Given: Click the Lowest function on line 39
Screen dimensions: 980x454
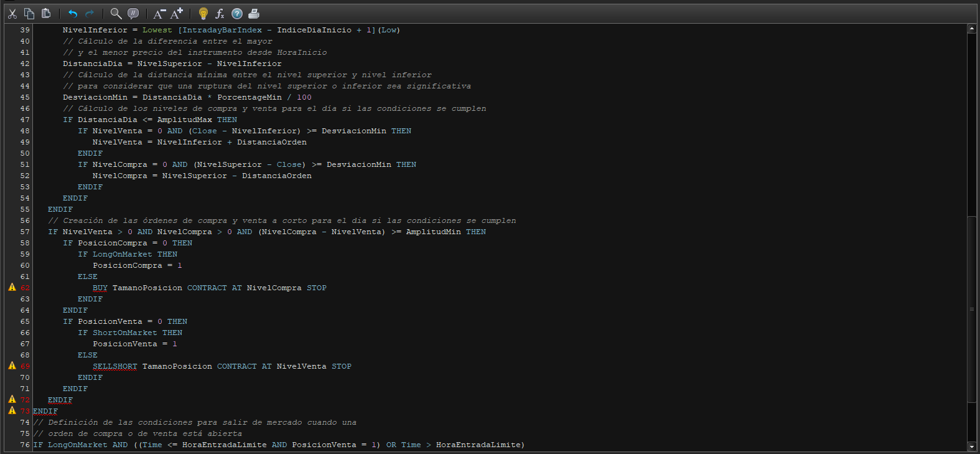Looking at the screenshot, I should (x=157, y=30).
